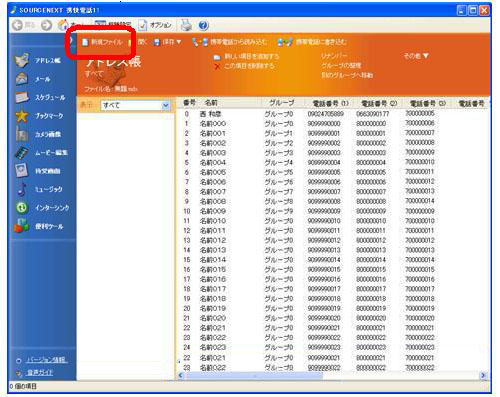Click the printer icon in toolbar
Viewport: 500px width, 397px height.
(x=186, y=25)
